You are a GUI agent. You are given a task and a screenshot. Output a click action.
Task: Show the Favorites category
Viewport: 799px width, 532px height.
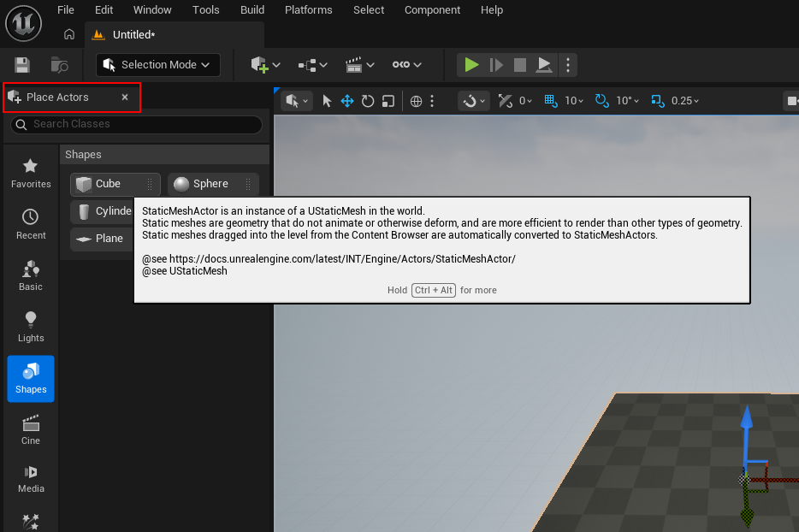pos(31,174)
